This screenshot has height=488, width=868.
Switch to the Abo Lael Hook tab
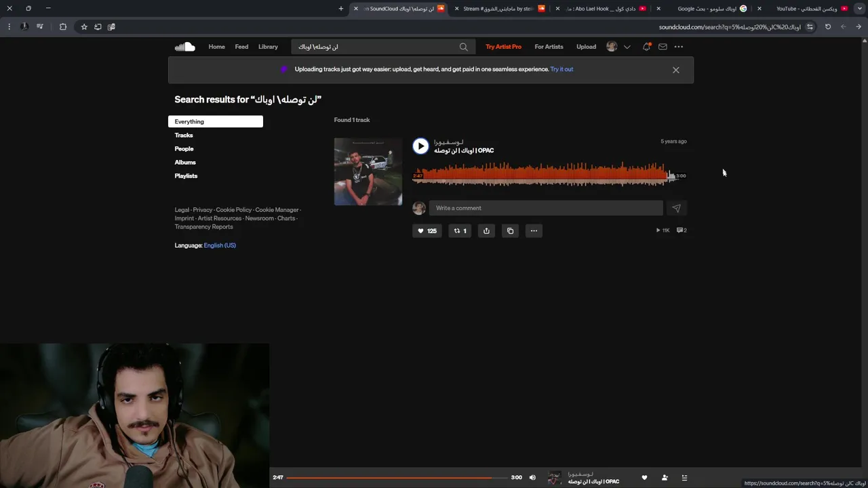tap(601, 8)
